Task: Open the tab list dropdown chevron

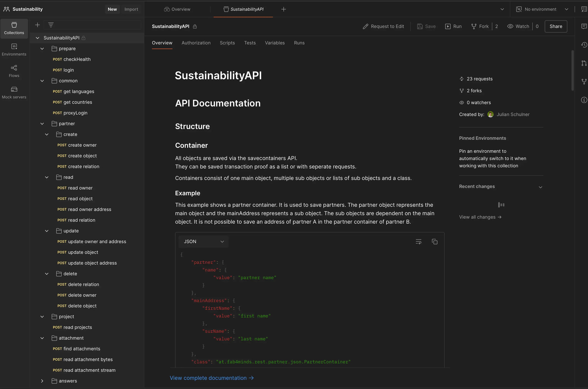Action: 502,9
